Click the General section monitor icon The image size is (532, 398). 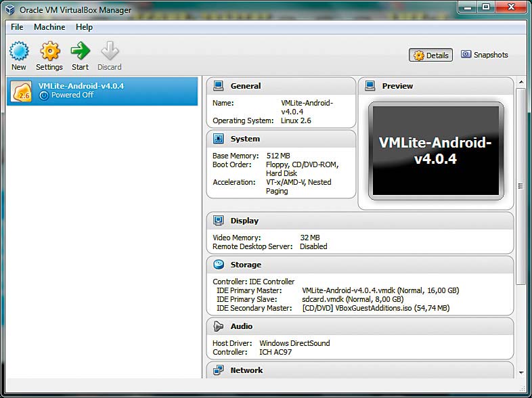pyautogui.click(x=218, y=86)
